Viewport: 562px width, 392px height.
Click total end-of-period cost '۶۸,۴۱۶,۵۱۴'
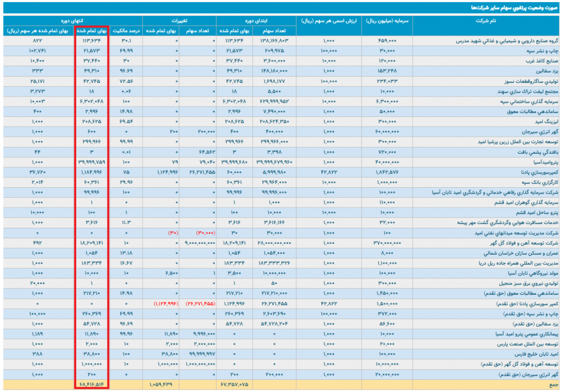92,384
